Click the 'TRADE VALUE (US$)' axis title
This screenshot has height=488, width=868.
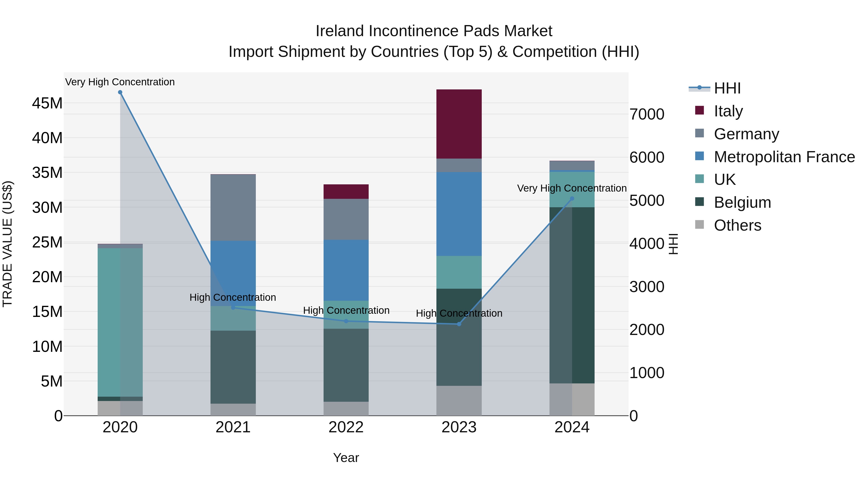tap(7, 244)
